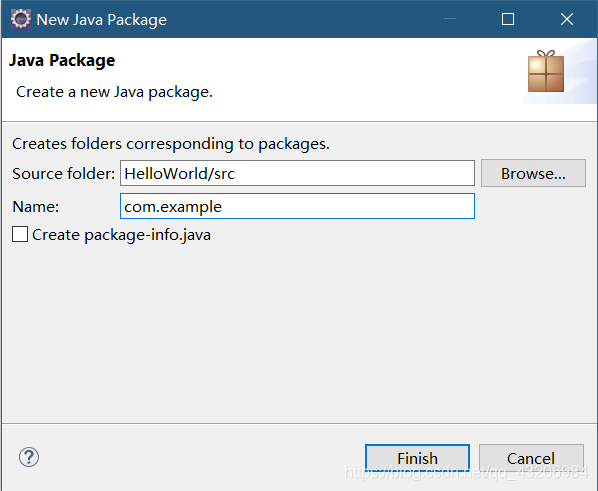Close the dialog with the X icon
The image size is (598, 491).
[x=567, y=19]
